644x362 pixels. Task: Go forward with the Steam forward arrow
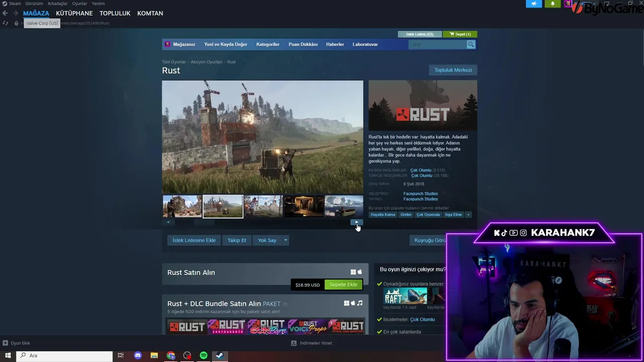[x=16, y=13]
